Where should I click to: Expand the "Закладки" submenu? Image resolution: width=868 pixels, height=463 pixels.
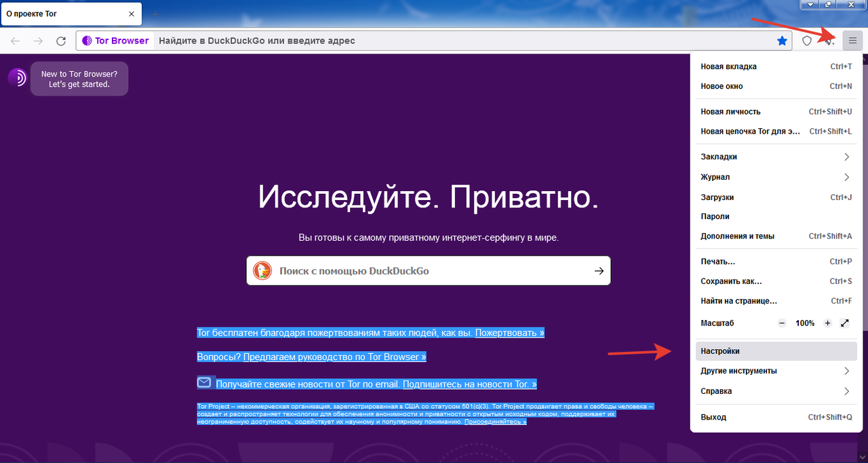click(776, 157)
